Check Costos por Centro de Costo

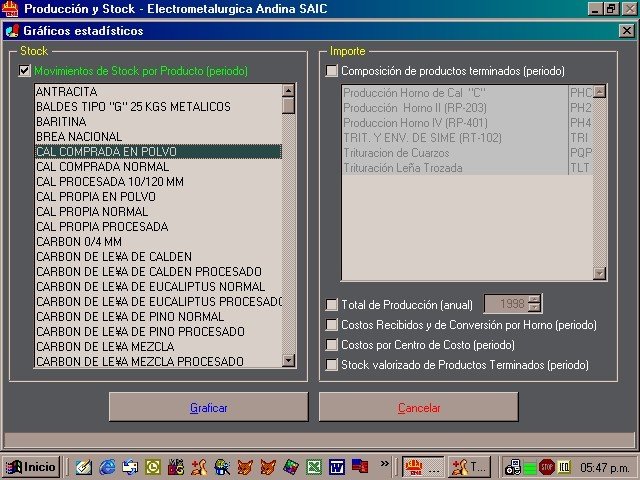click(332, 345)
